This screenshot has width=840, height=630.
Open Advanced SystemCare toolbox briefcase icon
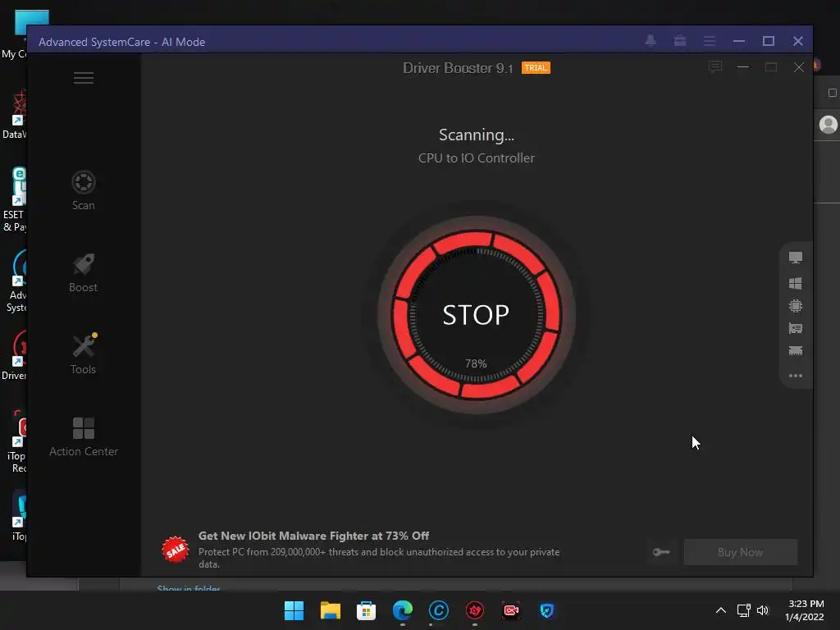tap(680, 41)
